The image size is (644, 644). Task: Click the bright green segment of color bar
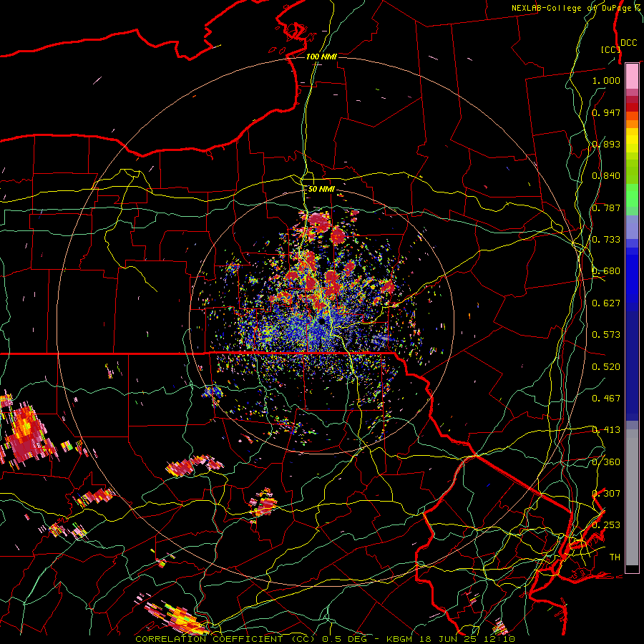pos(632,195)
